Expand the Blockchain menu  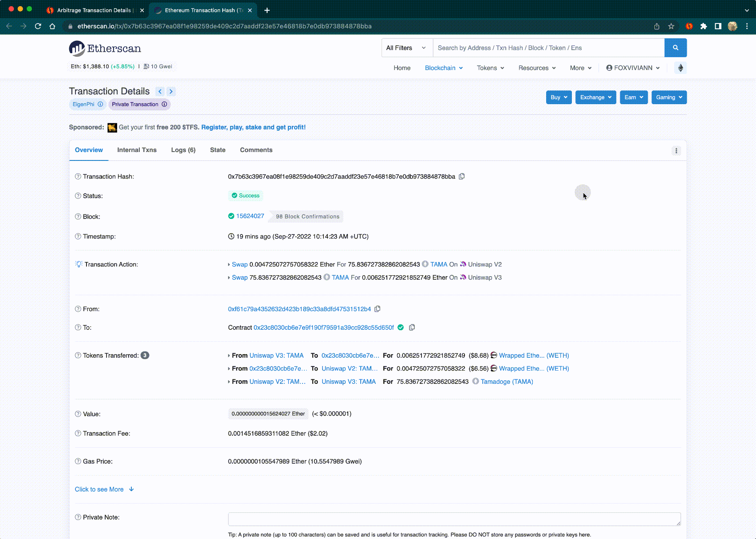(x=444, y=68)
